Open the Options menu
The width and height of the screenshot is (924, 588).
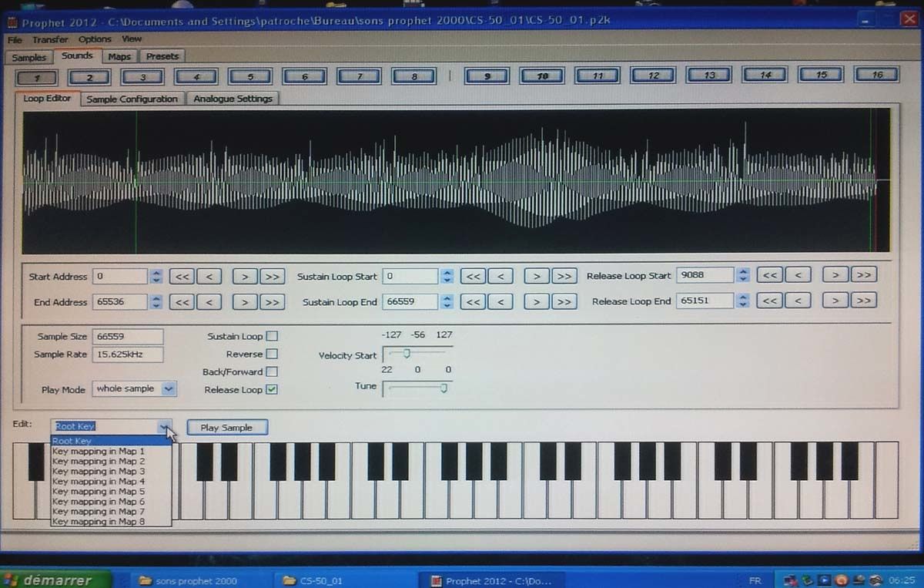[x=95, y=39]
